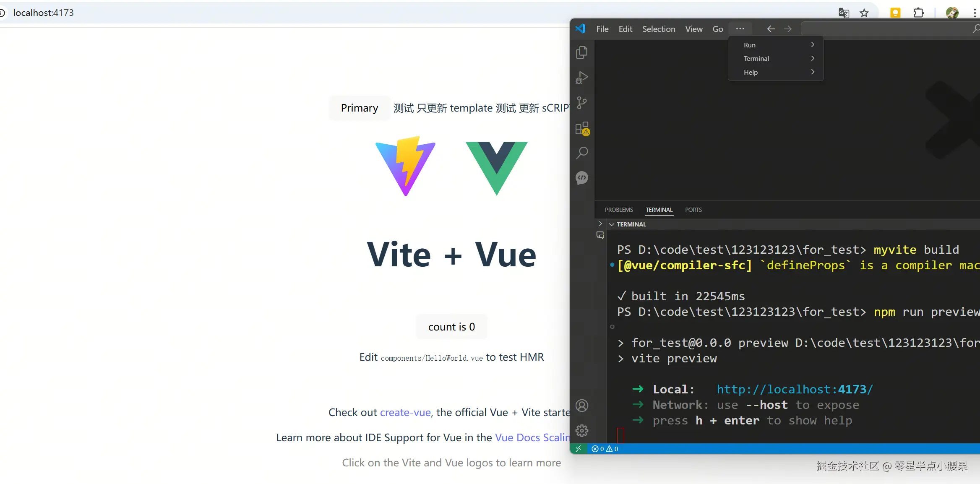Switch to the PORTS tab
The image size is (980, 484).
pyautogui.click(x=693, y=210)
